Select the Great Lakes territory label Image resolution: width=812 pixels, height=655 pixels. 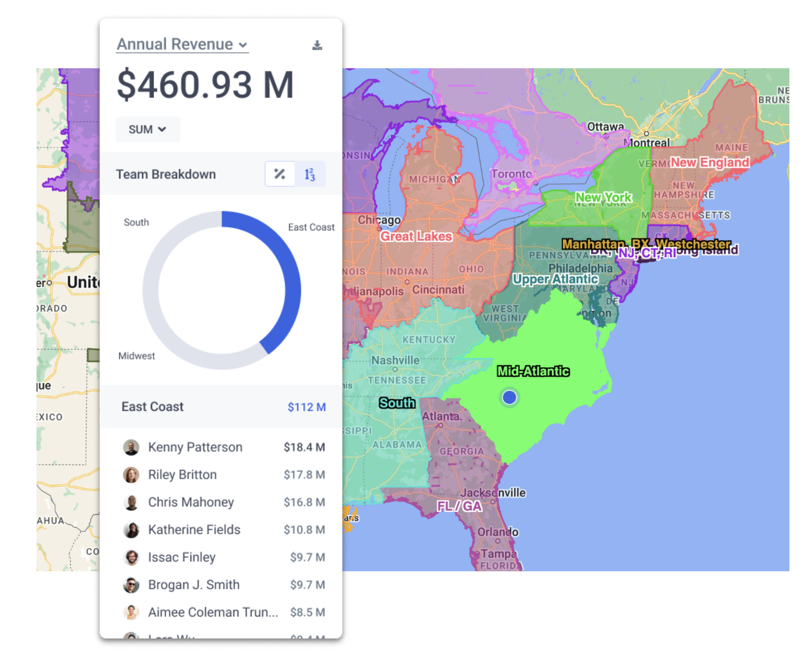(416, 237)
